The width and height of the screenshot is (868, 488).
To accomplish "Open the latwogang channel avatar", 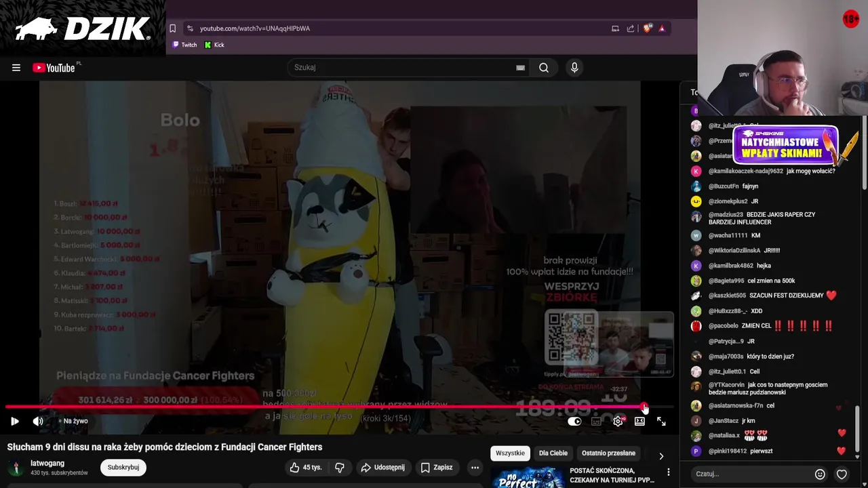I will [16, 468].
